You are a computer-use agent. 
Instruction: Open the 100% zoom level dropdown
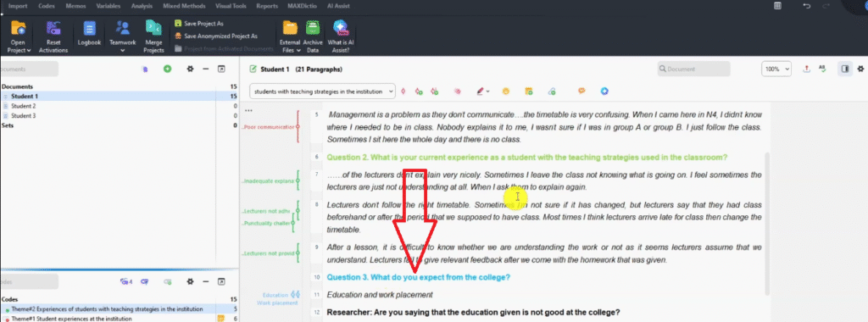pyautogui.click(x=776, y=69)
